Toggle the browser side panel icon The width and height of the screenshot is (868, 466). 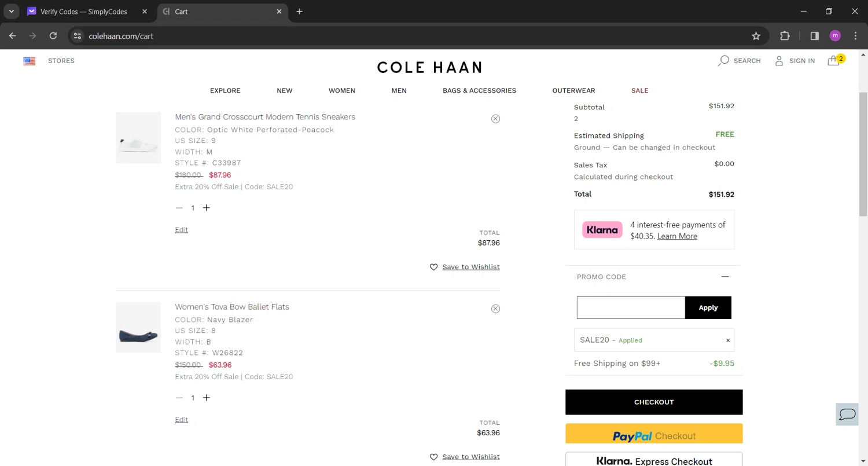(815, 36)
